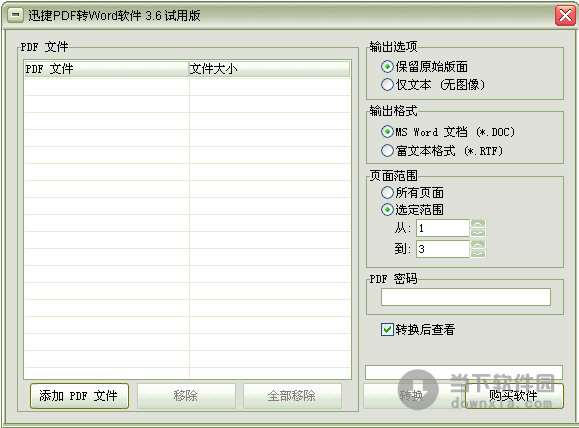Increase the 到 end page value
This screenshot has width=579, height=428.
478,245
